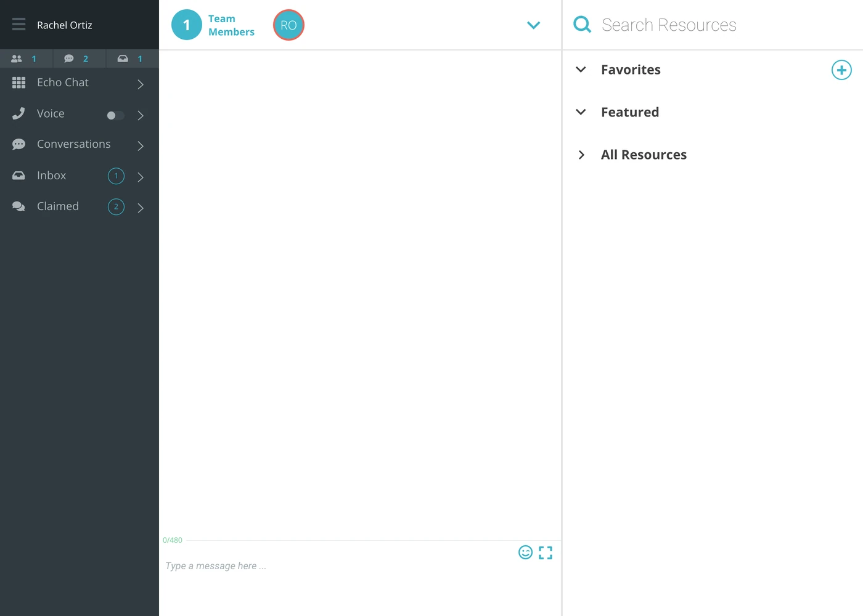The width and height of the screenshot is (863, 616).
Task: Open the hamburger menu
Action: pyautogui.click(x=18, y=25)
